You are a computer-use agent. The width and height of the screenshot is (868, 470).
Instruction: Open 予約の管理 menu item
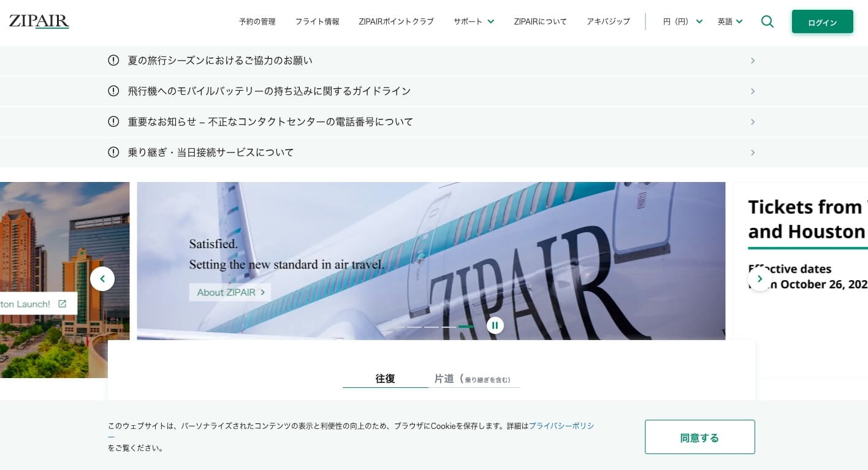click(257, 21)
